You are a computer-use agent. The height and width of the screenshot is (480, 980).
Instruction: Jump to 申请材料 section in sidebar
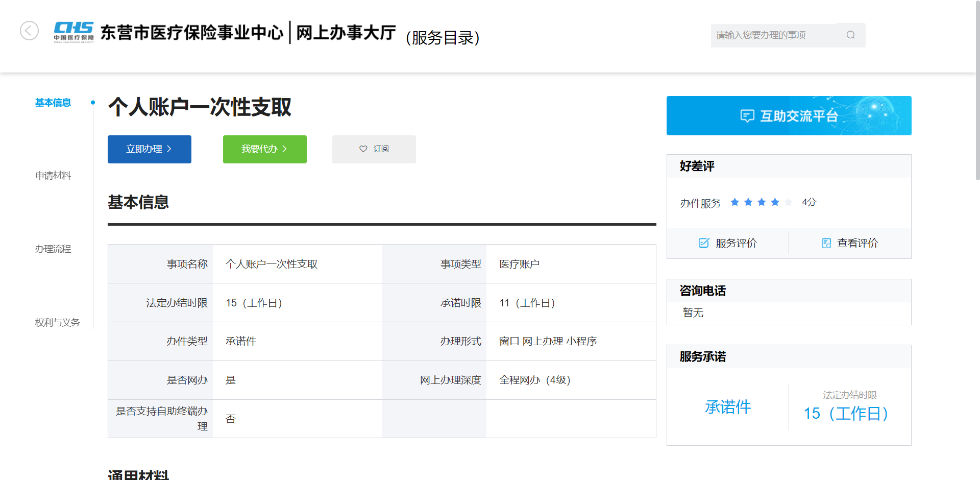click(53, 176)
